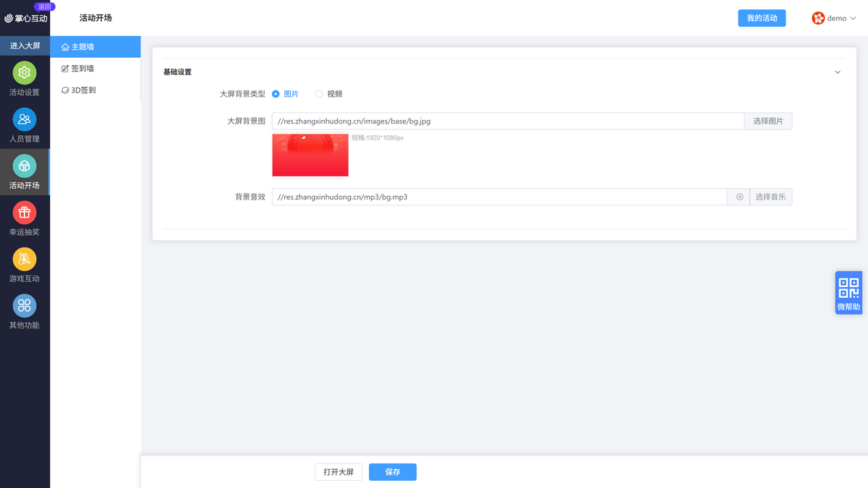Screen dimensions: 868x488
Task: Open the demo account dropdown arrow
Action: [x=854, y=19]
